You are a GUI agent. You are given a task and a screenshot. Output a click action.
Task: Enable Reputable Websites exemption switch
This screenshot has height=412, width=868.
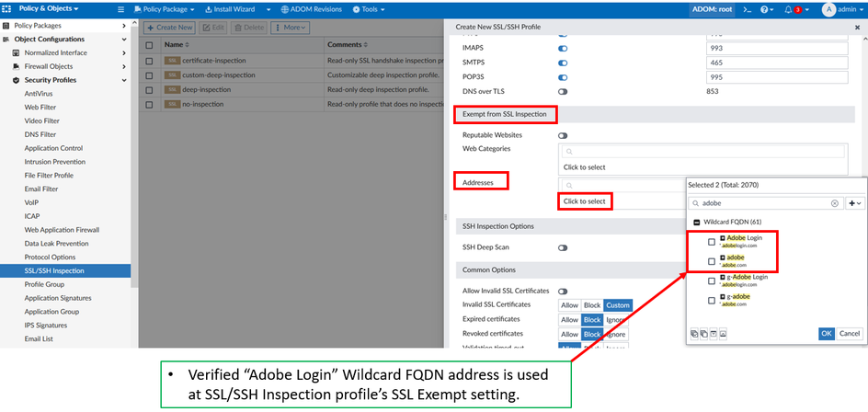[x=563, y=136]
